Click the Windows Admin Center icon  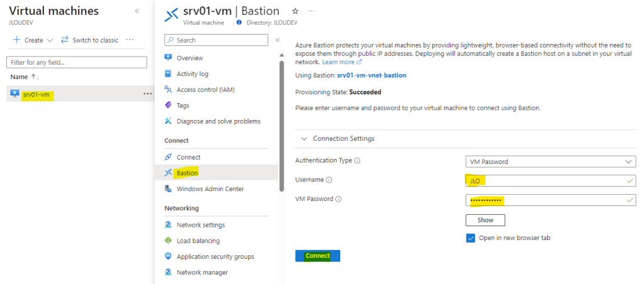(168, 188)
